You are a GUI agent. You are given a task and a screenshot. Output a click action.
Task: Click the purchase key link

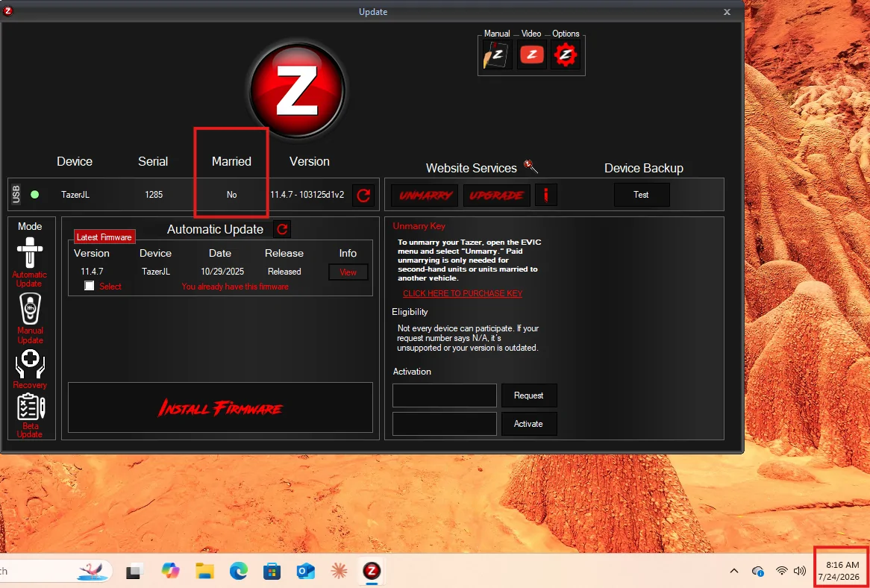(x=462, y=293)
